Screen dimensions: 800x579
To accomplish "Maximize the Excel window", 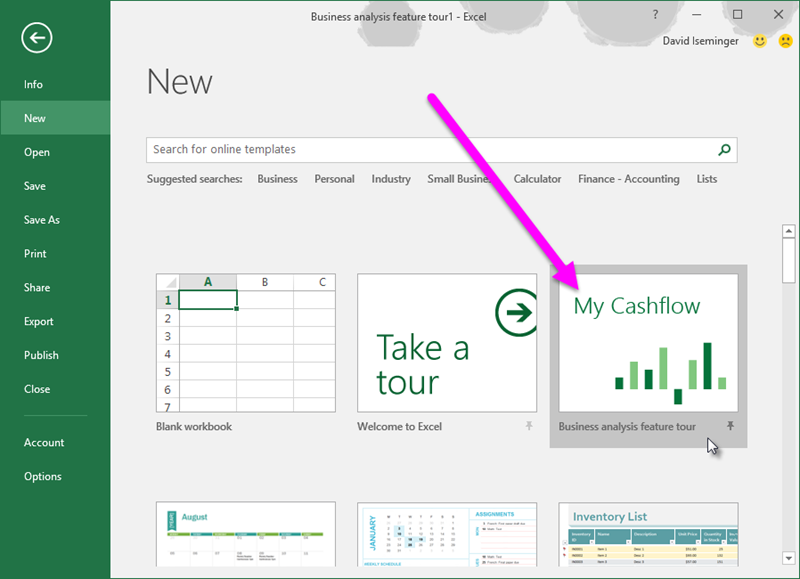I will (737, 15).
